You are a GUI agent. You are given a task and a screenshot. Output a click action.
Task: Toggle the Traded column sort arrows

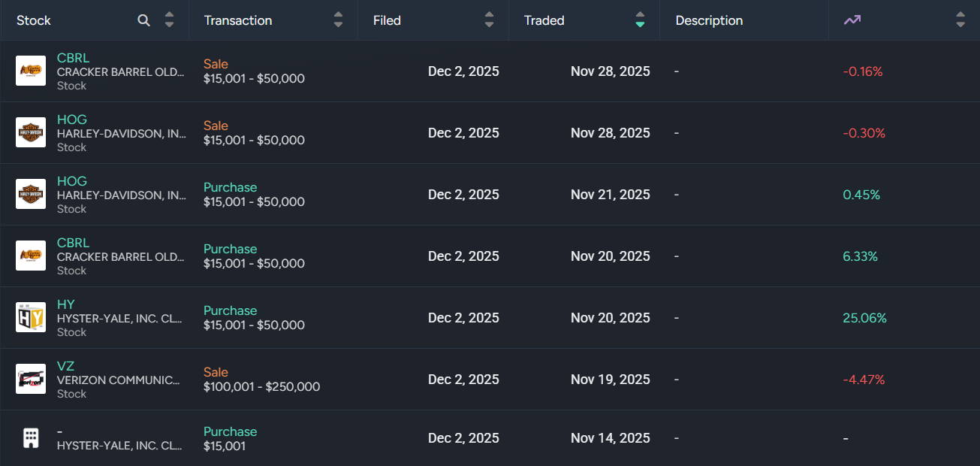[x=640, y=20]
